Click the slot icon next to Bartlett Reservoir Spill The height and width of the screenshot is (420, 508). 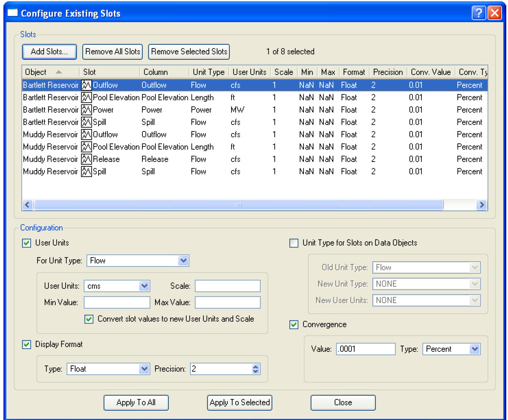coord(86,122)
